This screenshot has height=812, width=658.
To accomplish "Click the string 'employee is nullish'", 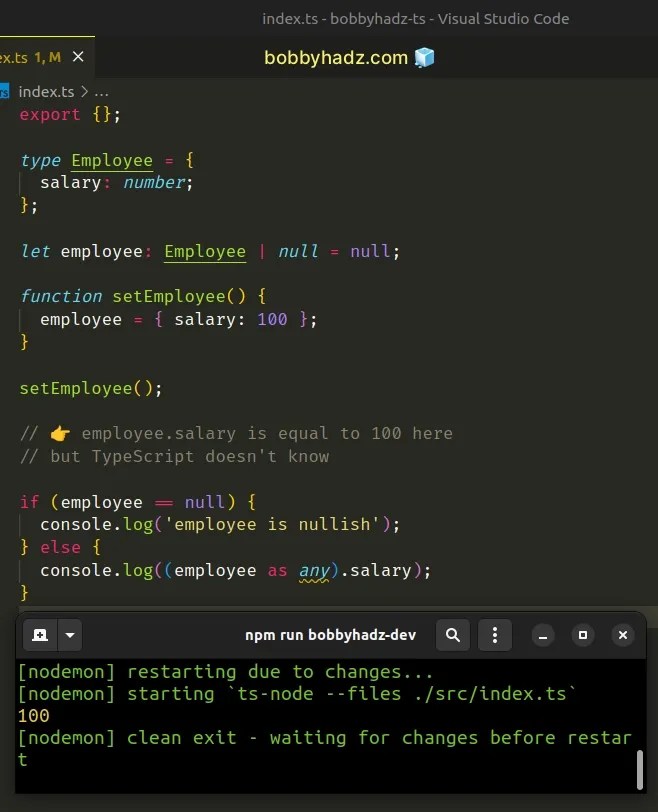I will 272,525.
